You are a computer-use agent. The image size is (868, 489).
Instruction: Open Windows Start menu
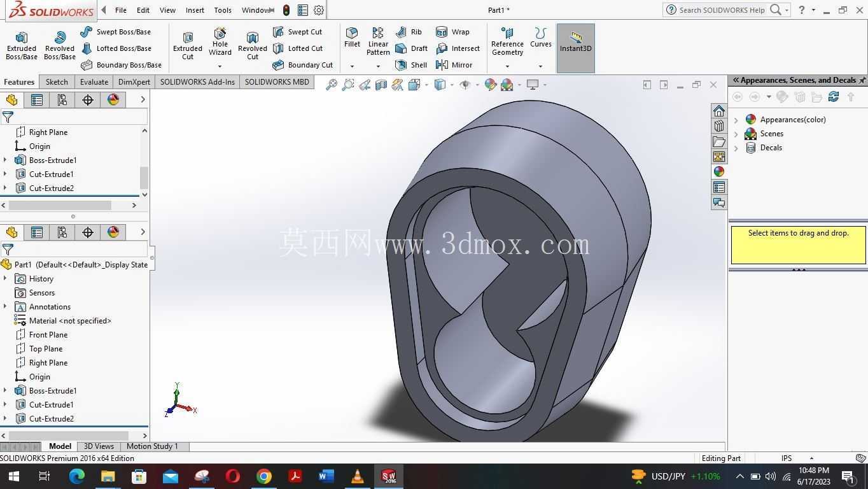[13, 476]
